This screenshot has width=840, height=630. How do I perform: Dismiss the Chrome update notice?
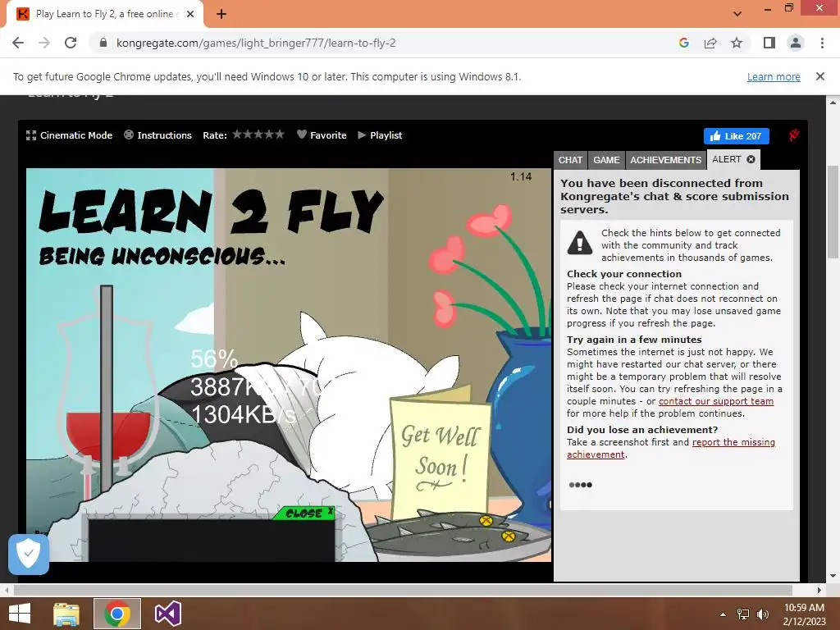pyautogui.click(x=819, y=76)
